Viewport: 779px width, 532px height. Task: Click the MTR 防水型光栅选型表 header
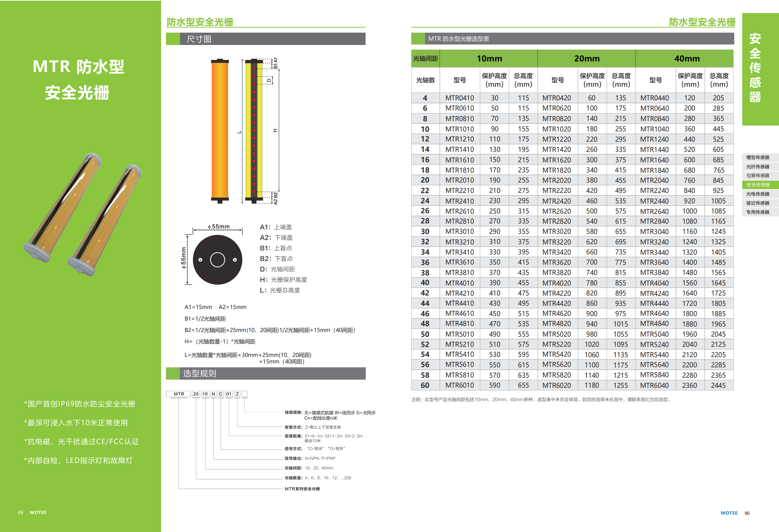(573, 38)
